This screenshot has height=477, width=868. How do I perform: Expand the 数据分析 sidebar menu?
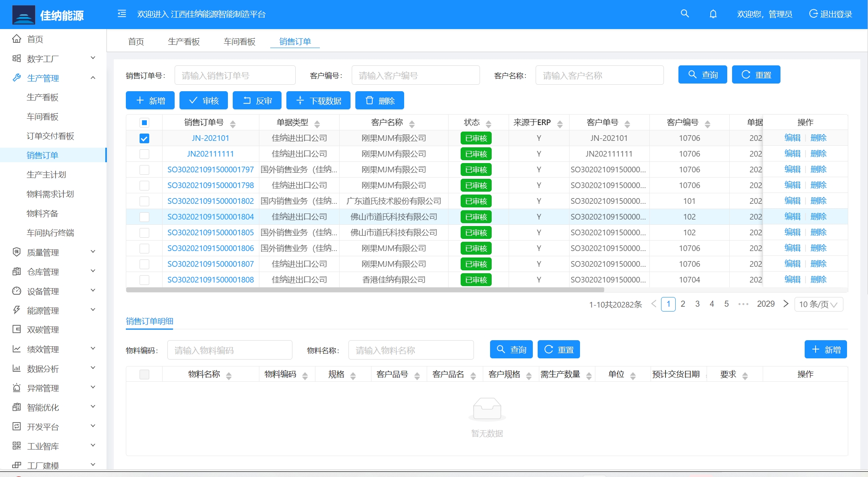pos(93,368)
